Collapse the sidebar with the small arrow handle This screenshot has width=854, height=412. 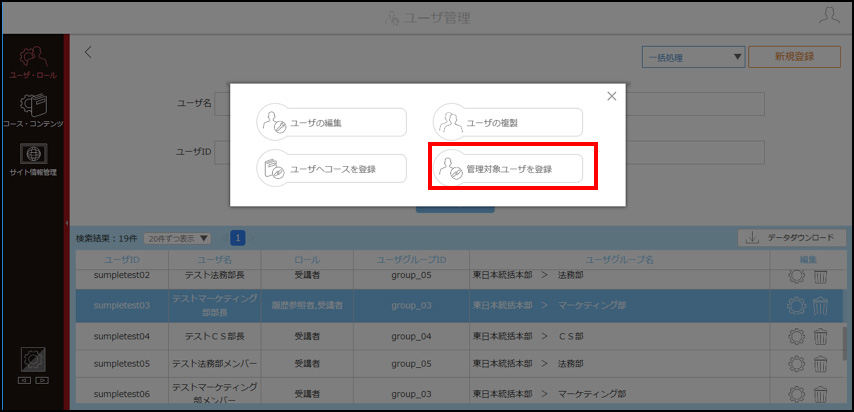pyautogui.click(x=66, y=223)
